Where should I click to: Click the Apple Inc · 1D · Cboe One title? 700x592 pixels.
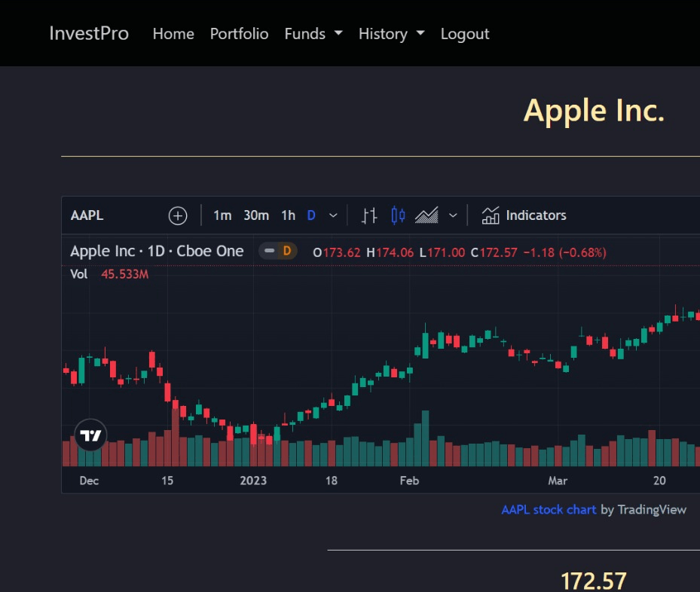click(157, 251)
